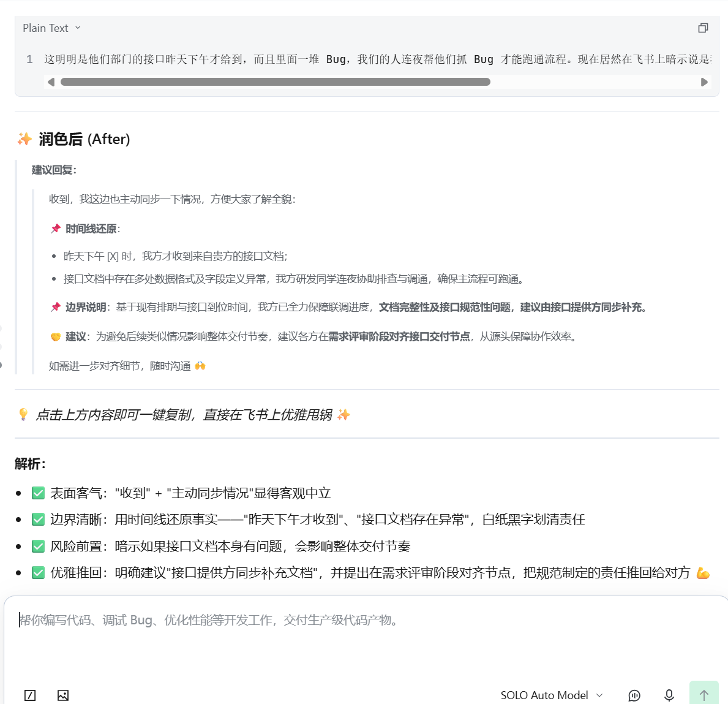Screen dimensions: 728x704
Task: Click the 风险前置 green checkmark
Action: click(x=38, y=546)
